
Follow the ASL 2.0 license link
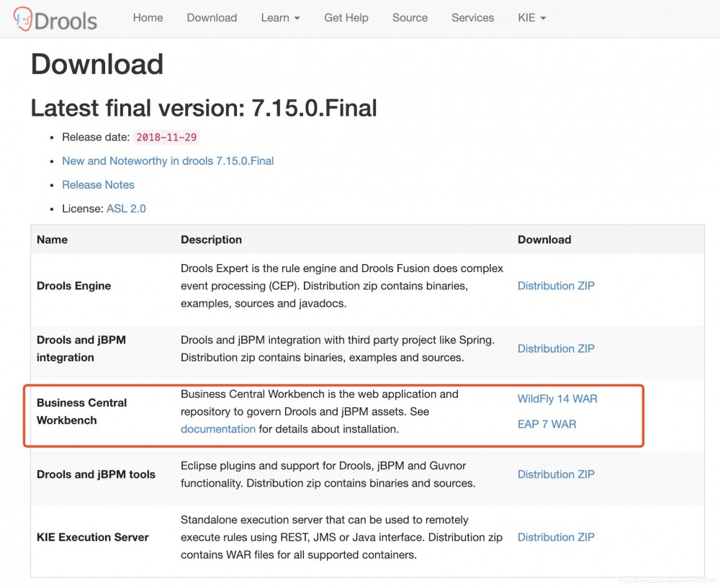pyautogui.click(x=126, y=209)
